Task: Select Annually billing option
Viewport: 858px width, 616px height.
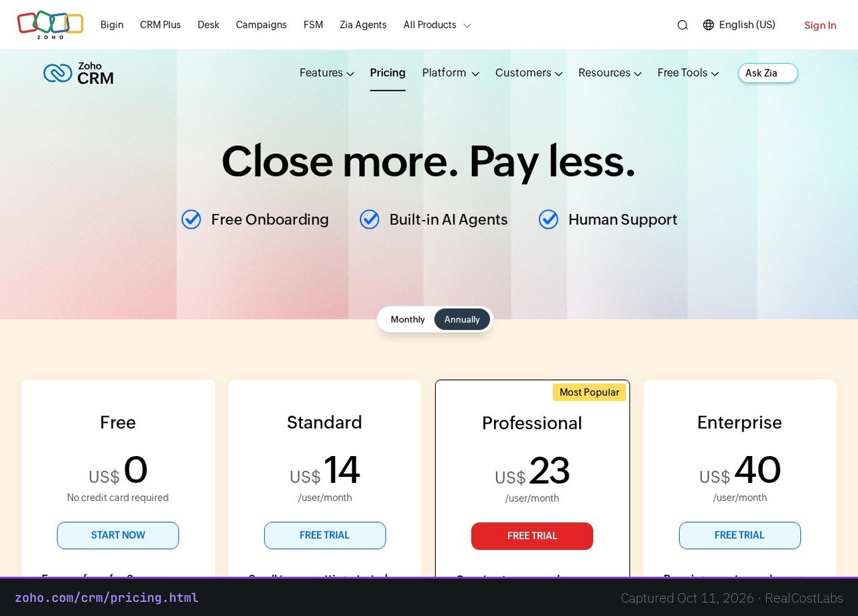Action: point(462,319)
